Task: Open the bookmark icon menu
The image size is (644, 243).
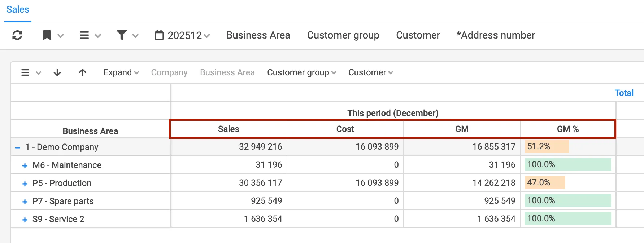Action: point(47,35)
